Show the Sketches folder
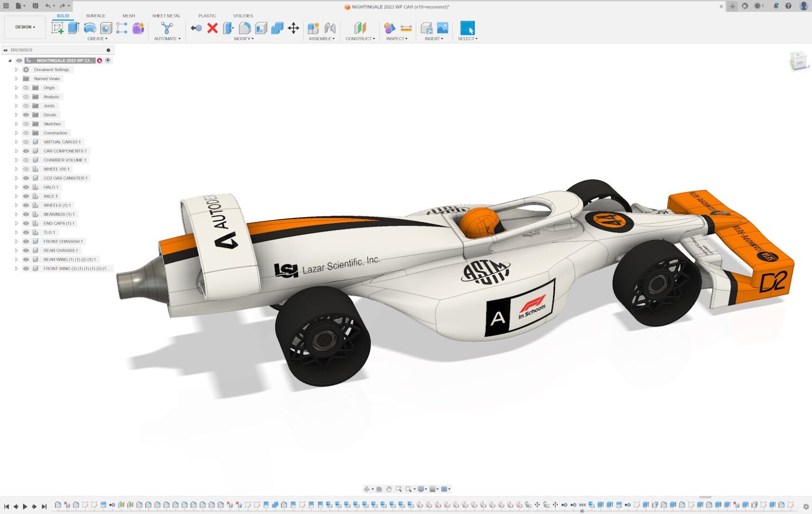This screenshot has height=514, width=812. [25, 124]
